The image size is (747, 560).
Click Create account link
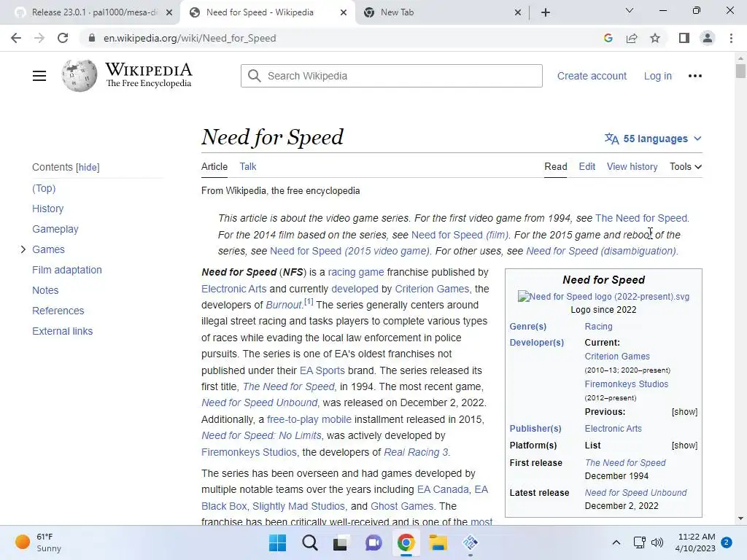point(592,76)
